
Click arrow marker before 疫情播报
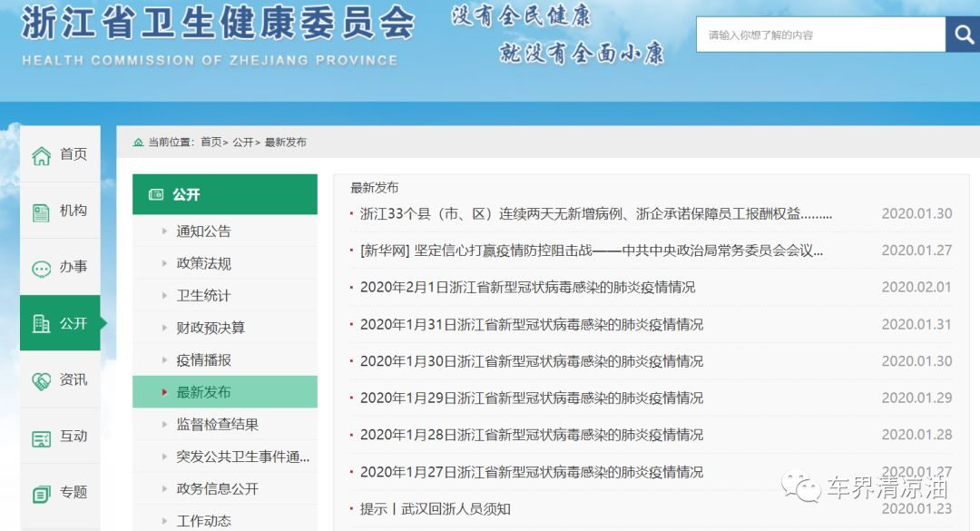pyautogui.click(x=164, y=360)
